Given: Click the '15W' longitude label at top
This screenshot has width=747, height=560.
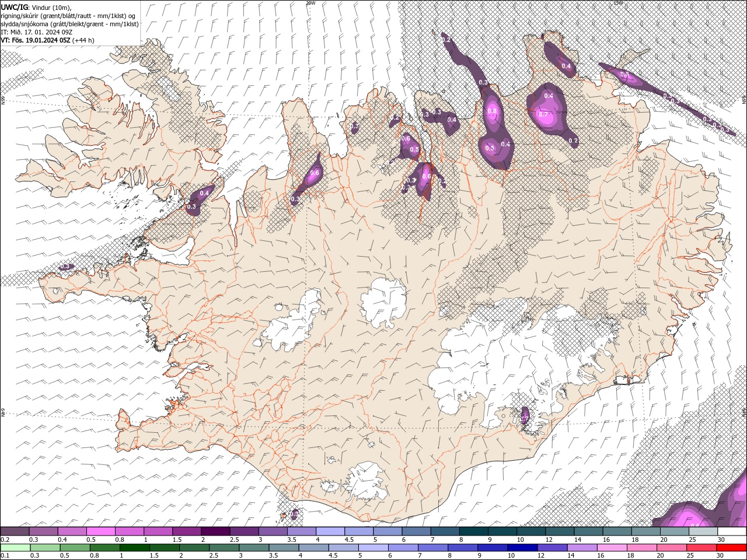Looking at the screenshot, I should pyautogui.click(x=618, y=2).
